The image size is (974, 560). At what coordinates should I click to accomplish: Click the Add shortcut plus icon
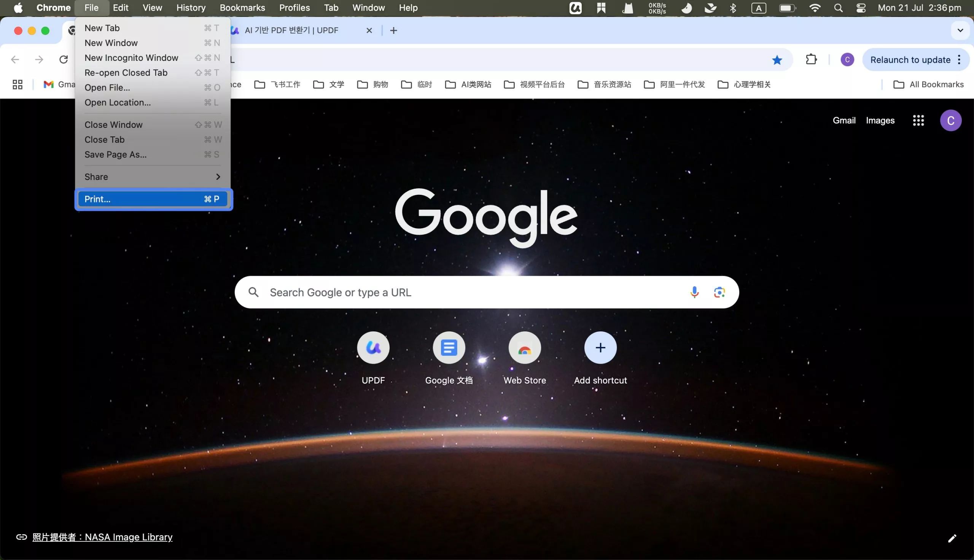[600, 348]
